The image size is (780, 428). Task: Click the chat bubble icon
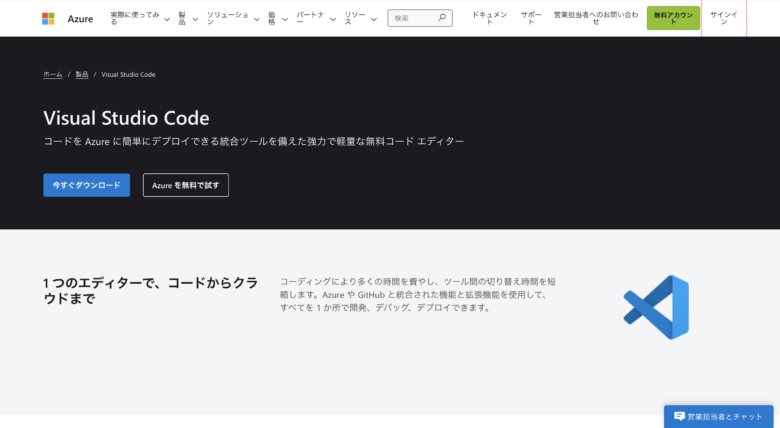[x=679, y=416]
